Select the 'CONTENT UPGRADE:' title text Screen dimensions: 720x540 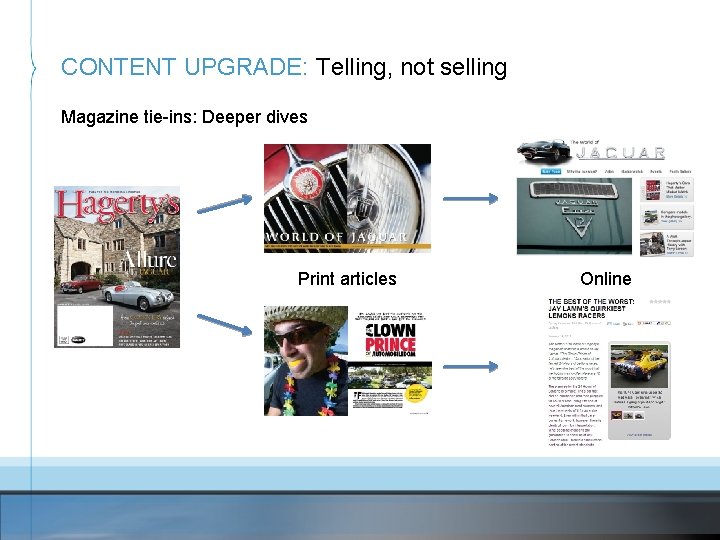[x=184, y=67]
